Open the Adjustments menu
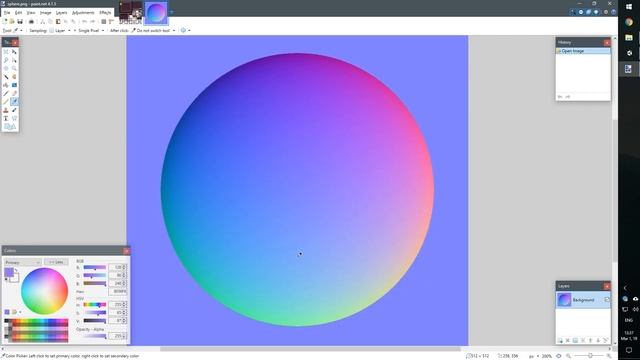The width and height of the screenshot is (640, 360). 83,13
